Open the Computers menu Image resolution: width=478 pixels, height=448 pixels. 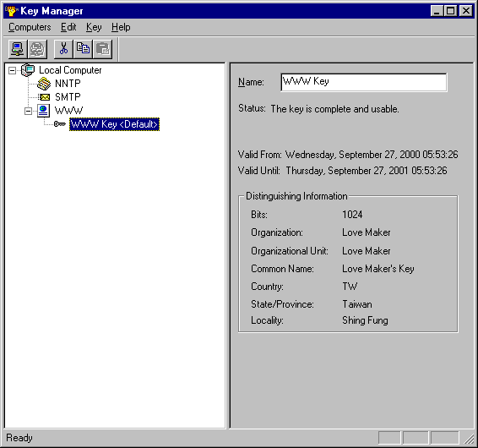(30, 27)
